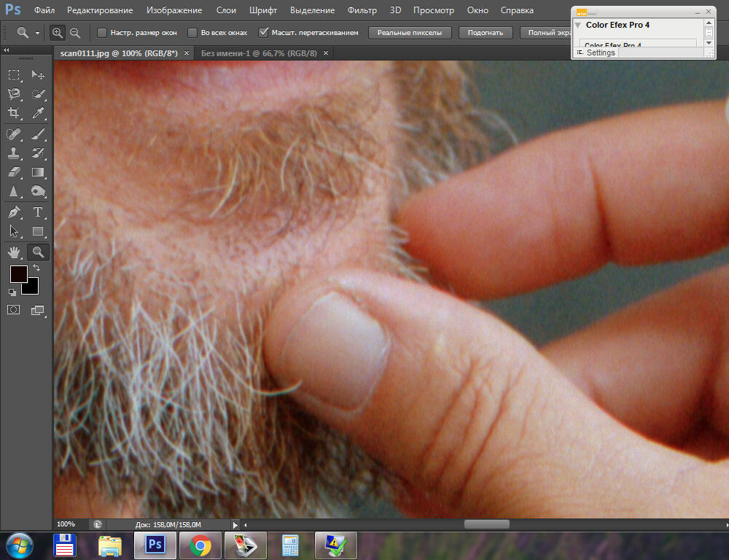The height and width of the screenshot is (560, 729).
Task: Select the Pen tool
Action: pyautogui.click(x=14, y=212)
